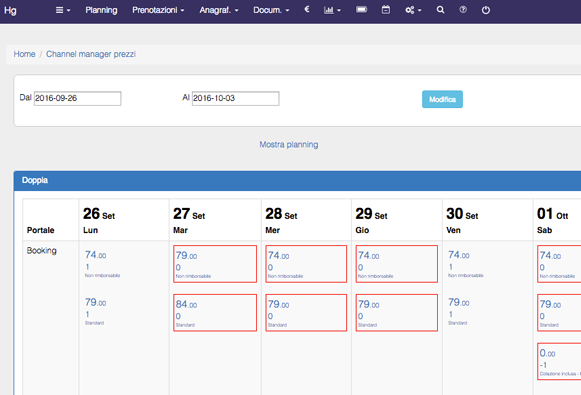Go to Home breadcrumb link
Screen dimensions: 581x395
pos(24,54)
